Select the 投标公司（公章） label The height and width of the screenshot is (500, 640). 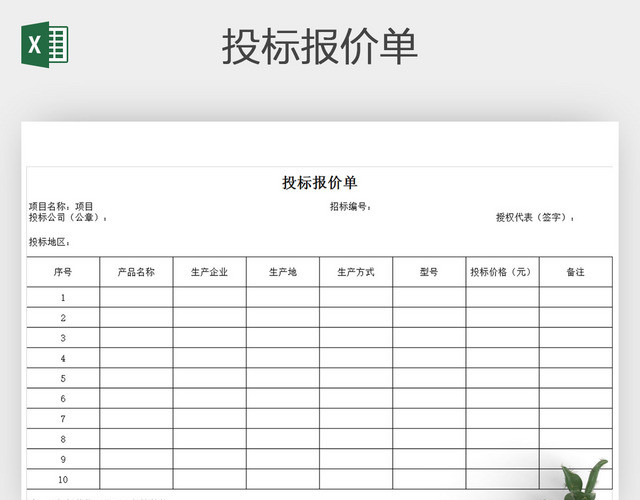click(68, 217)
